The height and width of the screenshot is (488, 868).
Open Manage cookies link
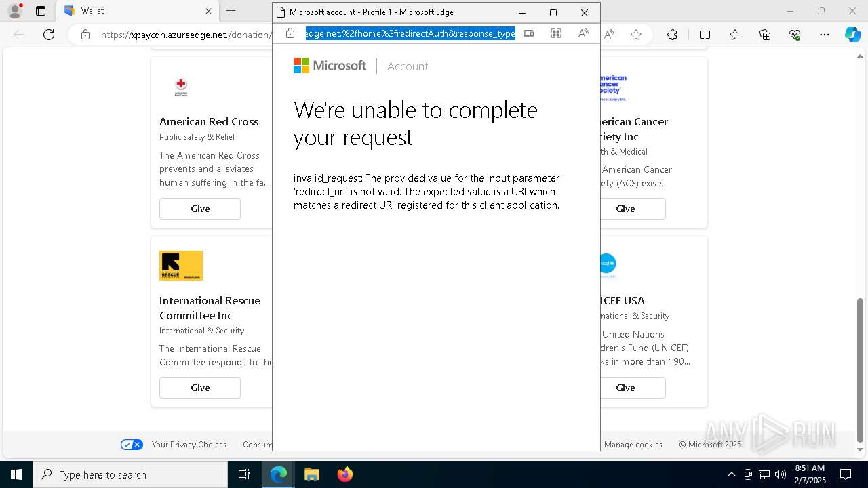point(633,445)
